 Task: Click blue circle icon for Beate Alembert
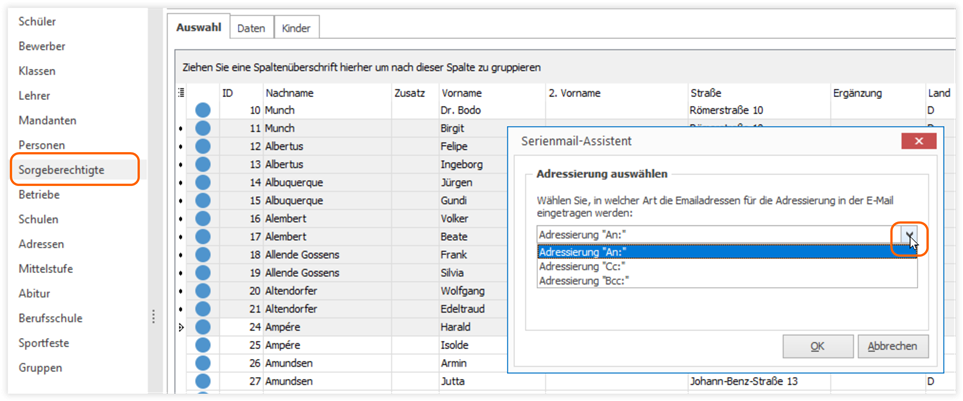point(203,236)
